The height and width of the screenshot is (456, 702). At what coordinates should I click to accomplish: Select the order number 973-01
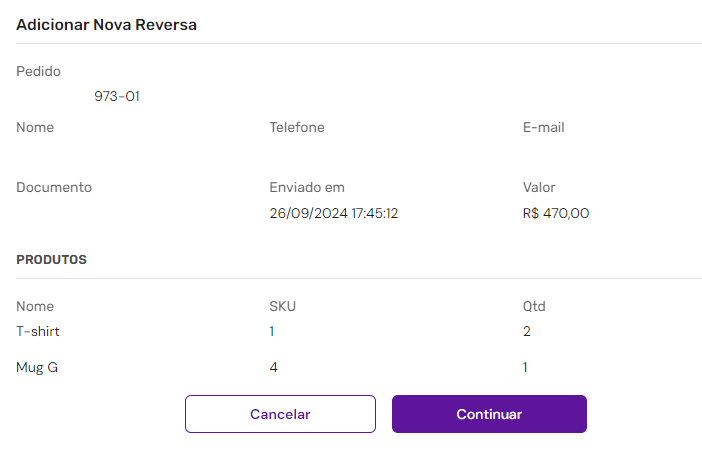point(117,96)
